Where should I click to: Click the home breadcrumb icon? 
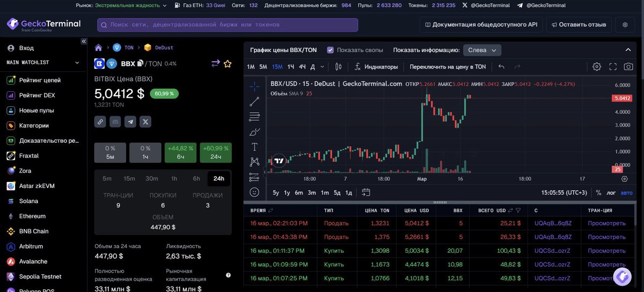point(98,47)
